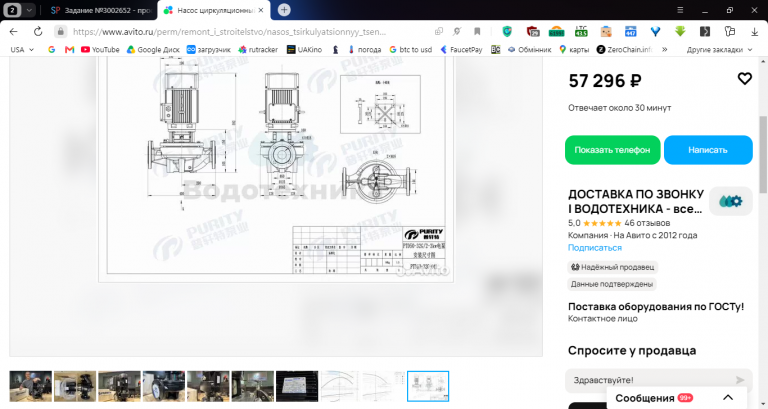Open the UAKino bookmark
This screenshot has width=768, height=409.
(x=304, y=49)
